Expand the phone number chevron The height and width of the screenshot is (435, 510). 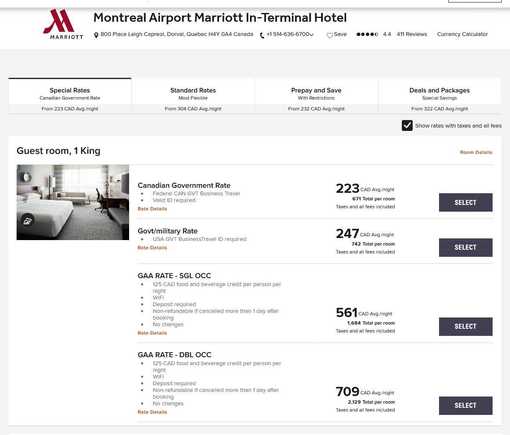point(311,35)
